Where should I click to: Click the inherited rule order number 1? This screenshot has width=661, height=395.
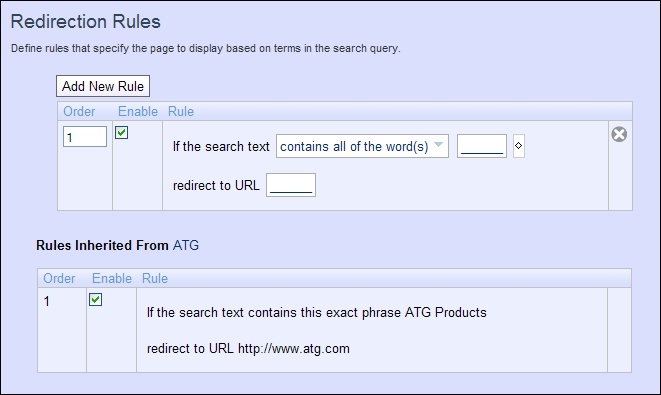[47, 301]
